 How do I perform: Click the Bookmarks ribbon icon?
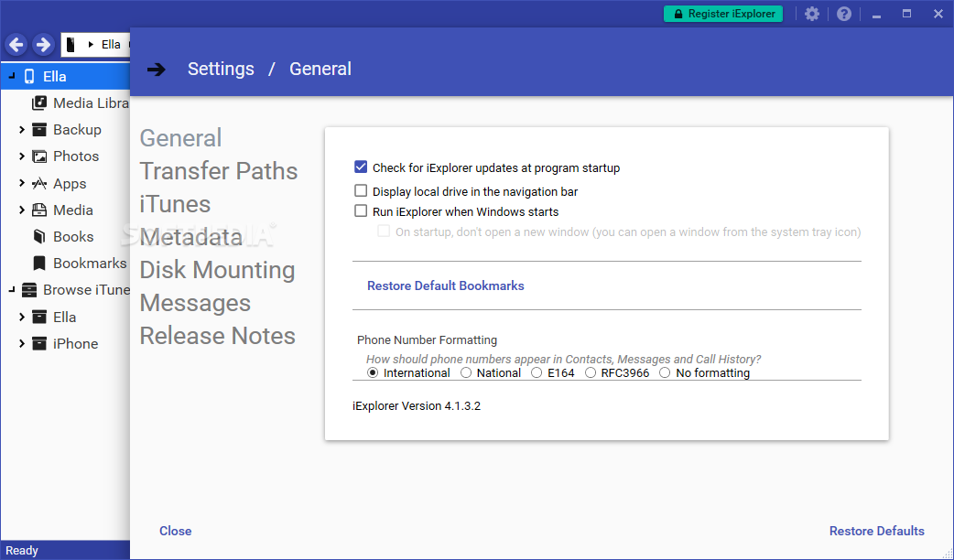39,264
